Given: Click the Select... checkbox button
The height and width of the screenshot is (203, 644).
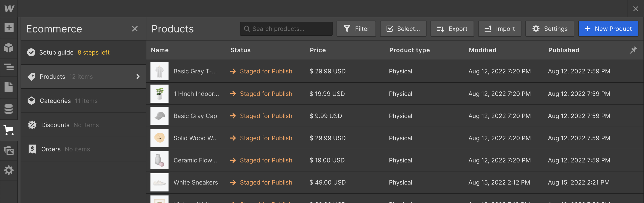Looking at the screenshot, I should click(403, 29).
